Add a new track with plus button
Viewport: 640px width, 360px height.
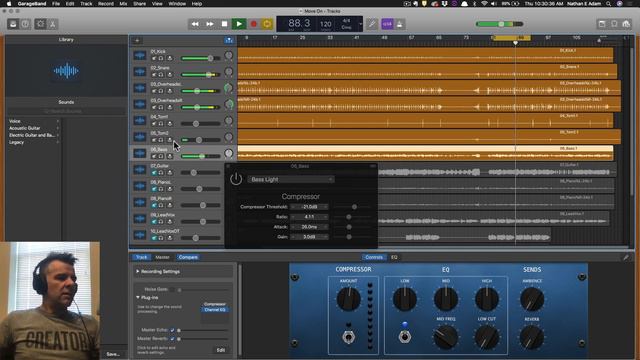[x=137, y=40]
